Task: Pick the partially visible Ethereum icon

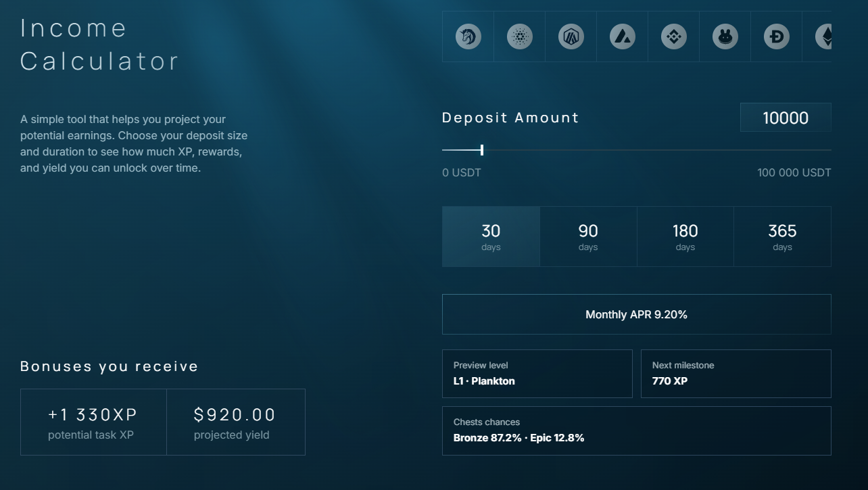Action: pyautogui.click(x=823, y=36)
